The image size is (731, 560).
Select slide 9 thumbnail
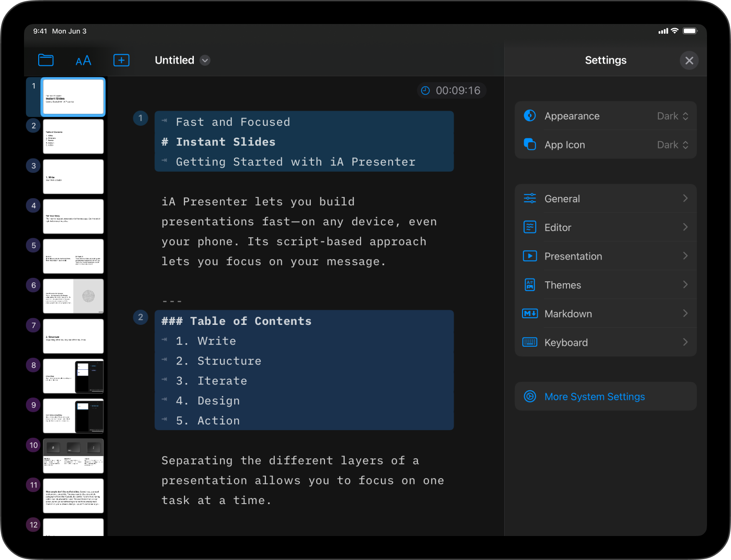[73, 416]
